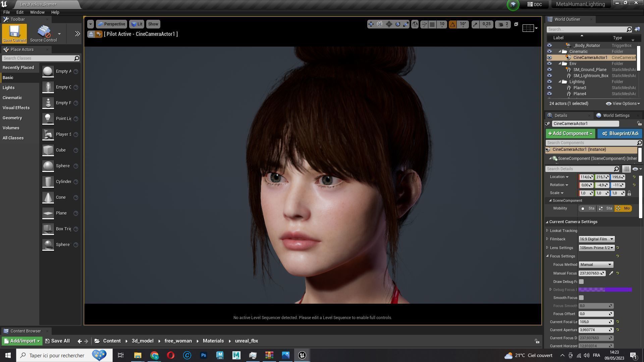
Task: Open the Focus Method dropdown
Action: tap(596, 264)
